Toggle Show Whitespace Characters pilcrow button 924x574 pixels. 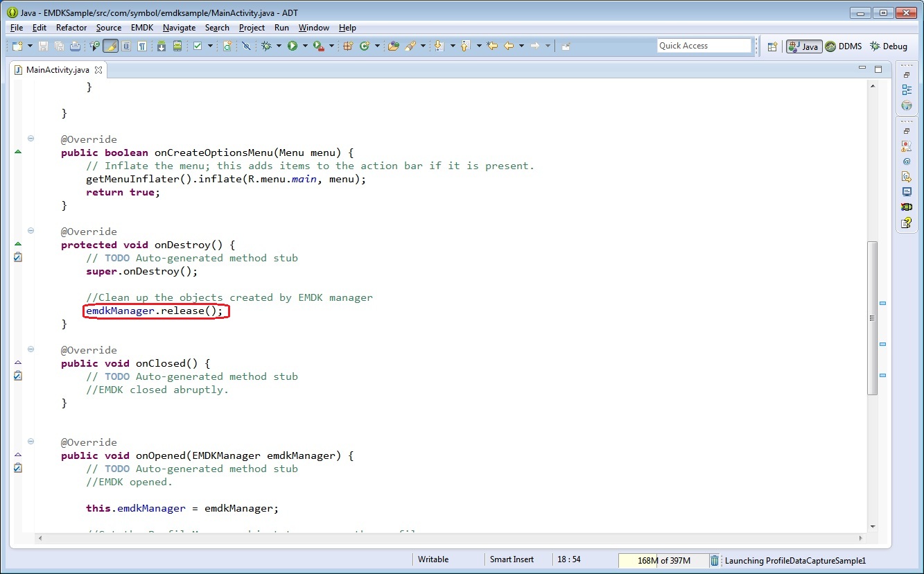click(x=142, y=46)
